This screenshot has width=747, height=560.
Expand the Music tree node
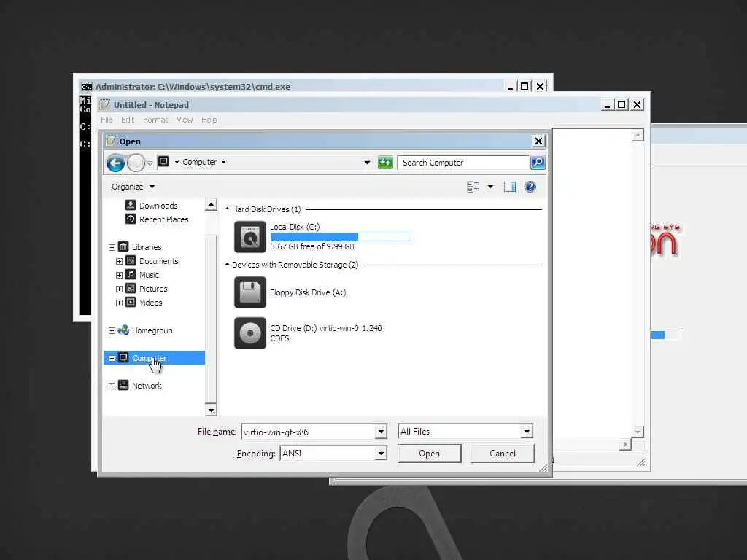[119, 275]
